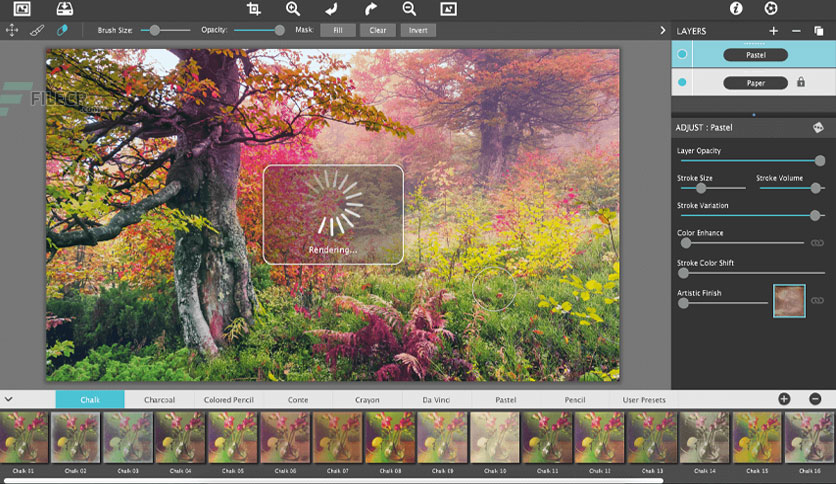The height and width of the screenshot is (484, 836).
Task: Click the mask Invert button
Action: 418,30
